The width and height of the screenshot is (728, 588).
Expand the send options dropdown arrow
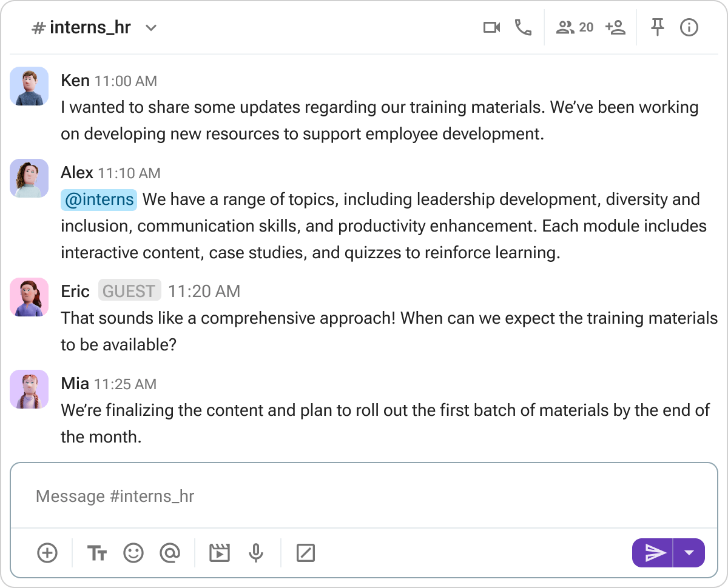pyautogui.click(x=689, y=553)
